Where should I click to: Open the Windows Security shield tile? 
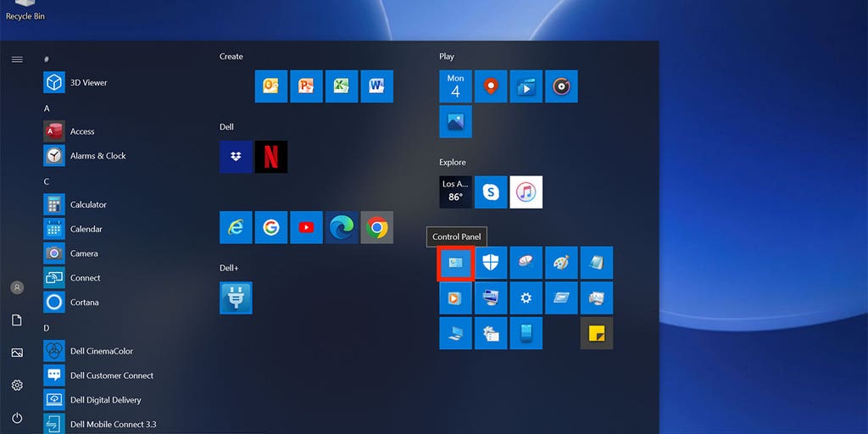point(491,263)
